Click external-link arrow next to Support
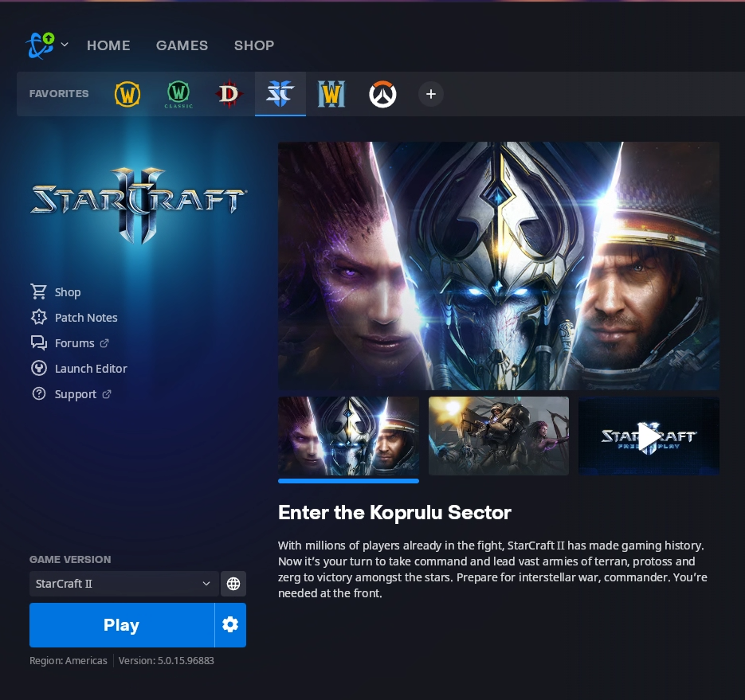 click(107, 394)
